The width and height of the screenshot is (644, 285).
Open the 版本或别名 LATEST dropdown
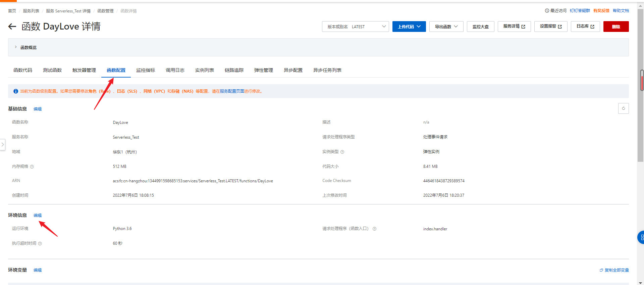[356, 27]
